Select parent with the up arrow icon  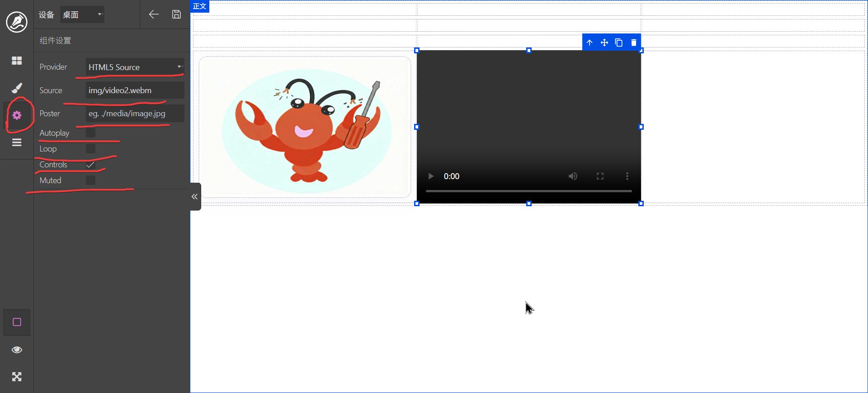coord(590,43)
